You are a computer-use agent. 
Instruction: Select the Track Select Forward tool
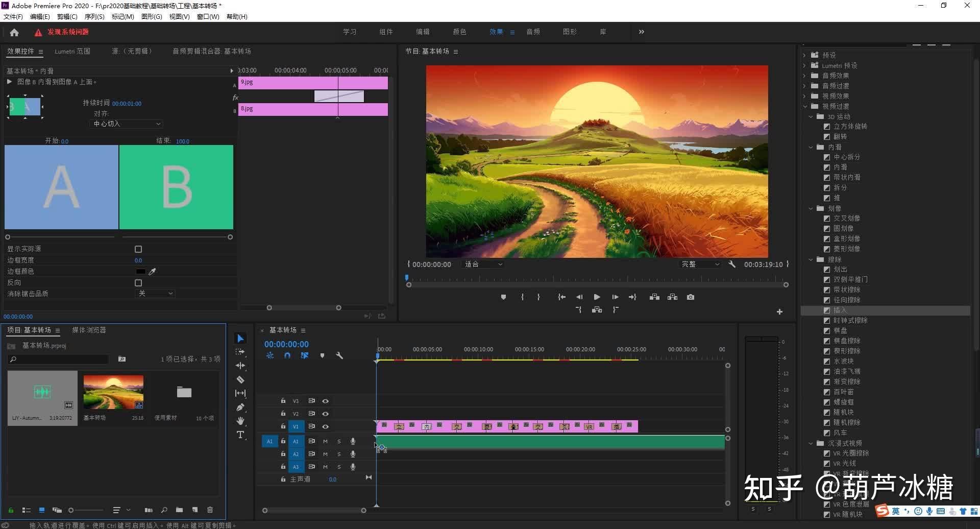tap(240, 352)
